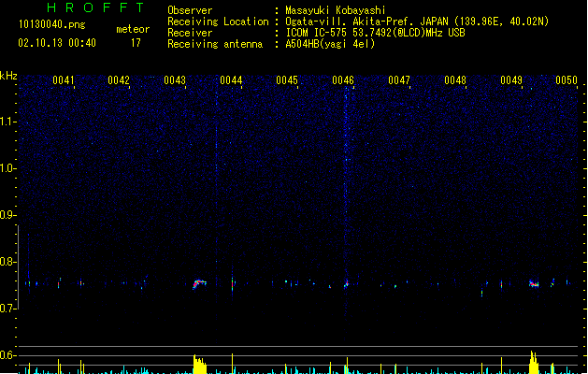Click the arc-shaped meteor echo after 0043
This screenshot has width=588, height=374.
point(199,284)
